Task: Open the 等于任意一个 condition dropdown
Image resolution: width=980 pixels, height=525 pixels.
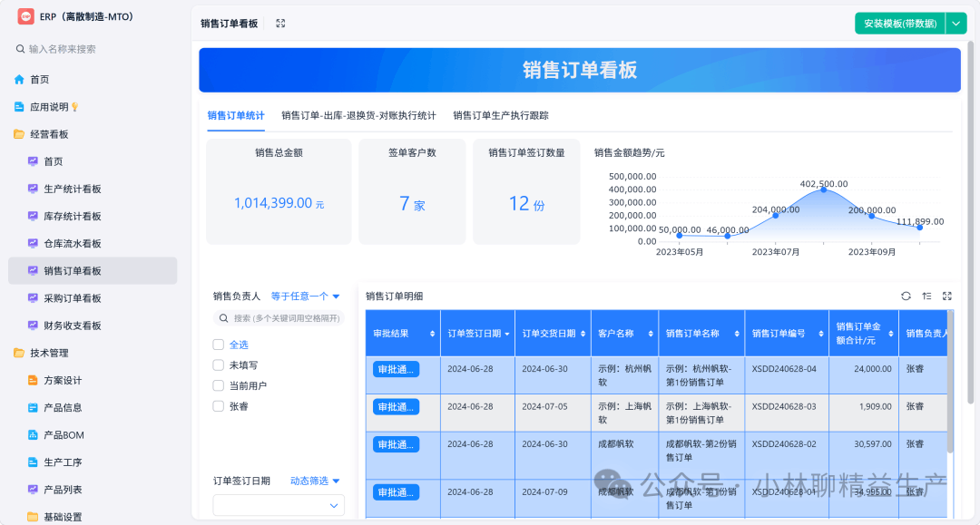Action: pos(305,296)
